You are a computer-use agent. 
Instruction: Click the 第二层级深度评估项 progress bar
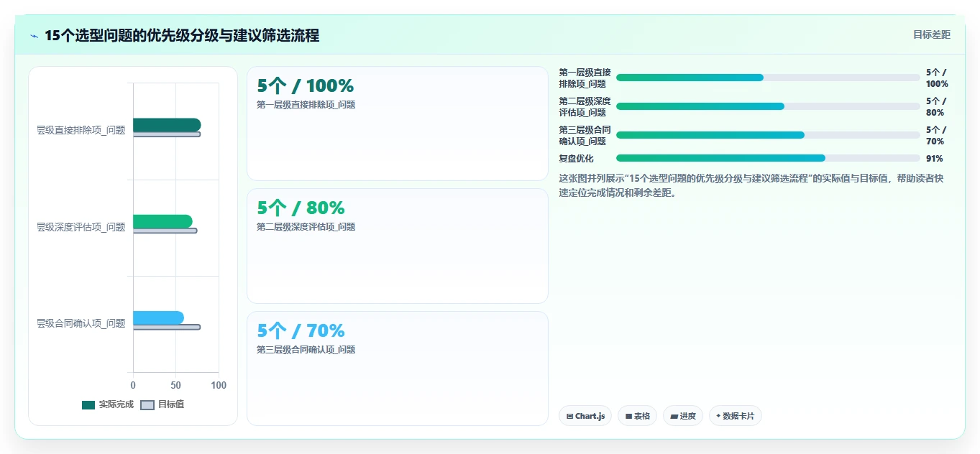click(x=768, y=106)
